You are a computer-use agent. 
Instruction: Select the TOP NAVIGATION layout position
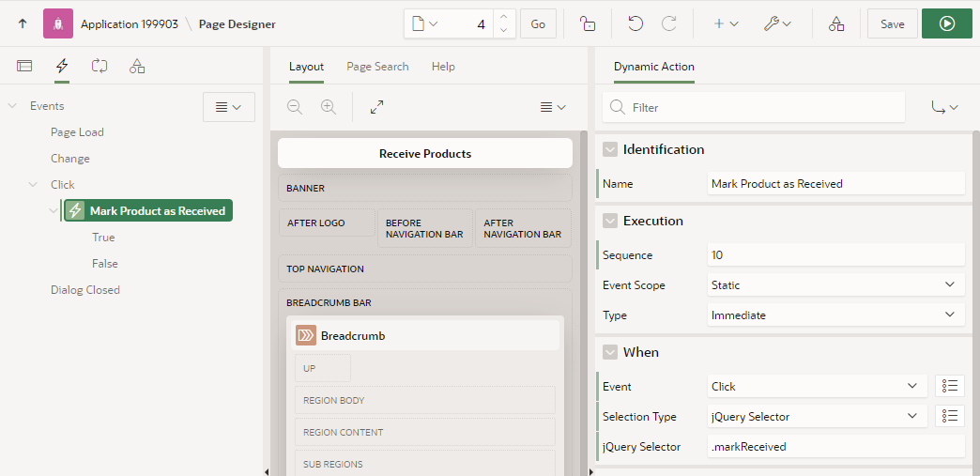point(425,269)
